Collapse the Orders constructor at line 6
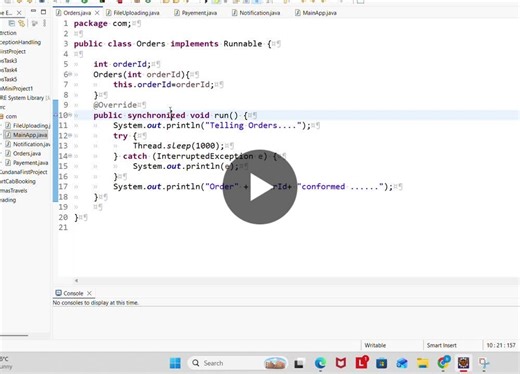Image resolution: width=520 pixels, height=374 pixels. (70, 74)
